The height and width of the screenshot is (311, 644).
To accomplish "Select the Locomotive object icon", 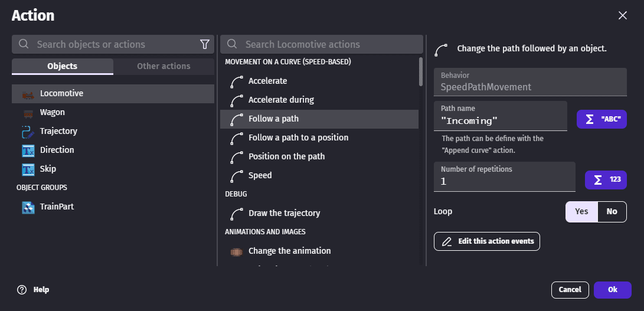I will click(28, 94).
